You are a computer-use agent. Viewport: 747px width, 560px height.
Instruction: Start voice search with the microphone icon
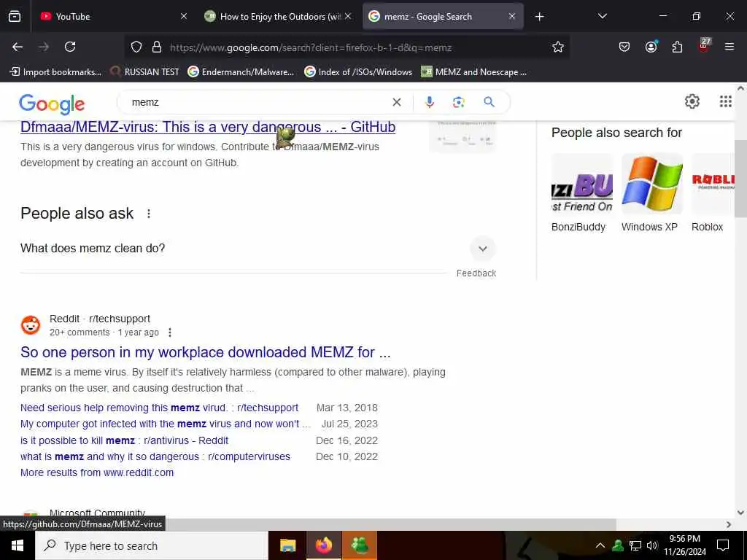click(429, 102)
